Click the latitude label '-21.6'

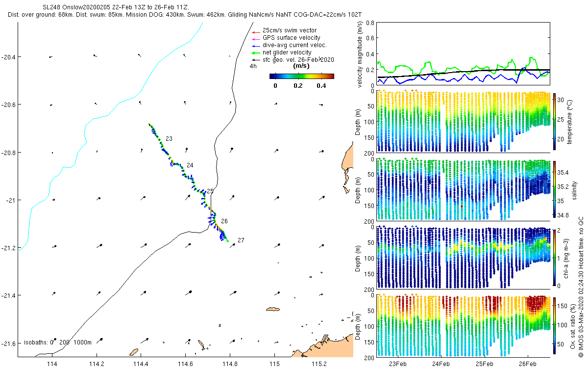tap(8, 343)
